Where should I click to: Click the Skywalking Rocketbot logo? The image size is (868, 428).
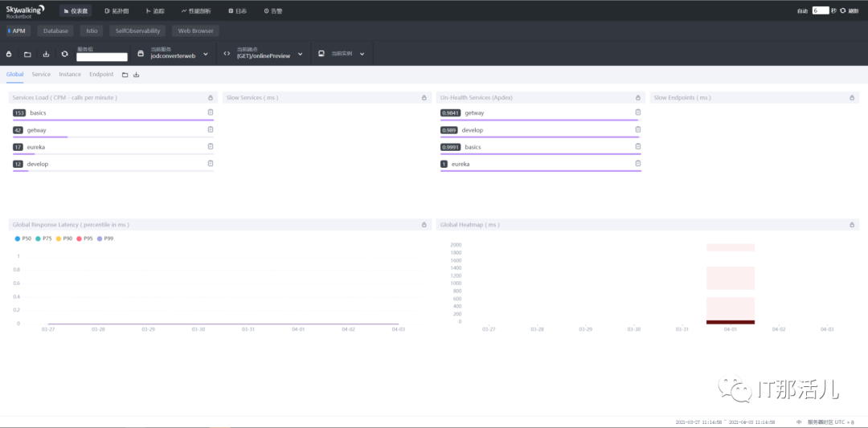point(26,11)
